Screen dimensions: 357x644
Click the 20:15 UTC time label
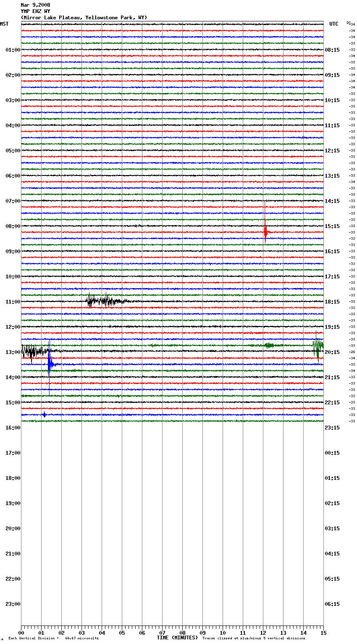coord(332,352)
